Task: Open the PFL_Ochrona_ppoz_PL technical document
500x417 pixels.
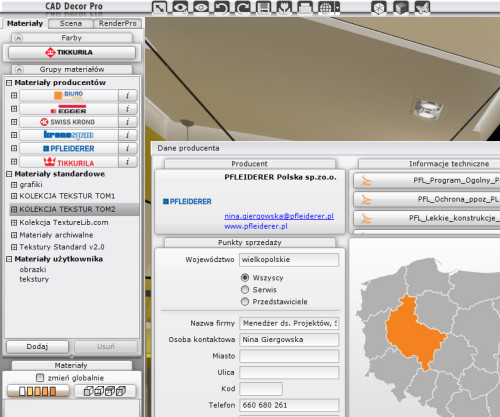Action: click(427, 200)
